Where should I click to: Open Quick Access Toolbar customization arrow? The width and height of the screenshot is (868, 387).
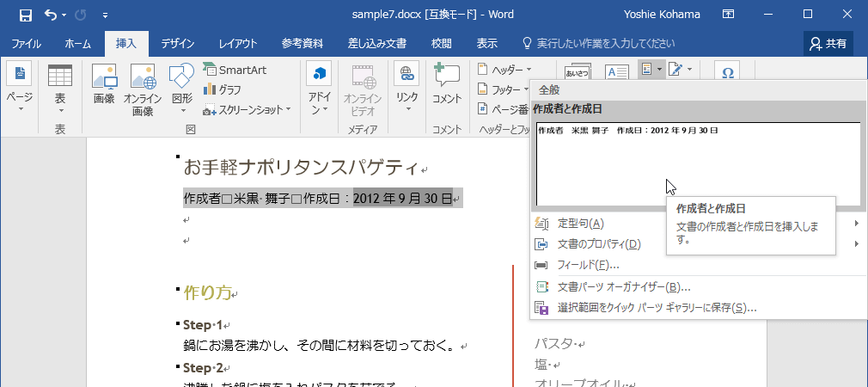[x=105, y=15]
